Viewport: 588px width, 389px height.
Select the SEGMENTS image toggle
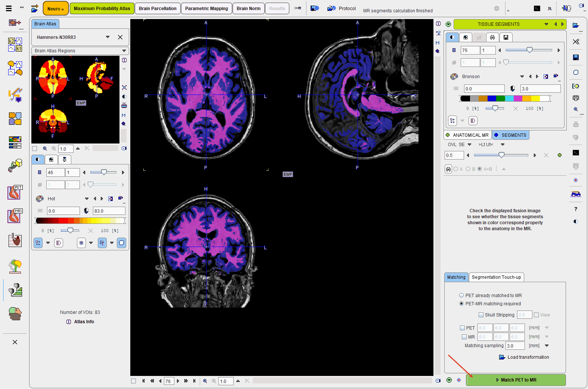[510, 135]
